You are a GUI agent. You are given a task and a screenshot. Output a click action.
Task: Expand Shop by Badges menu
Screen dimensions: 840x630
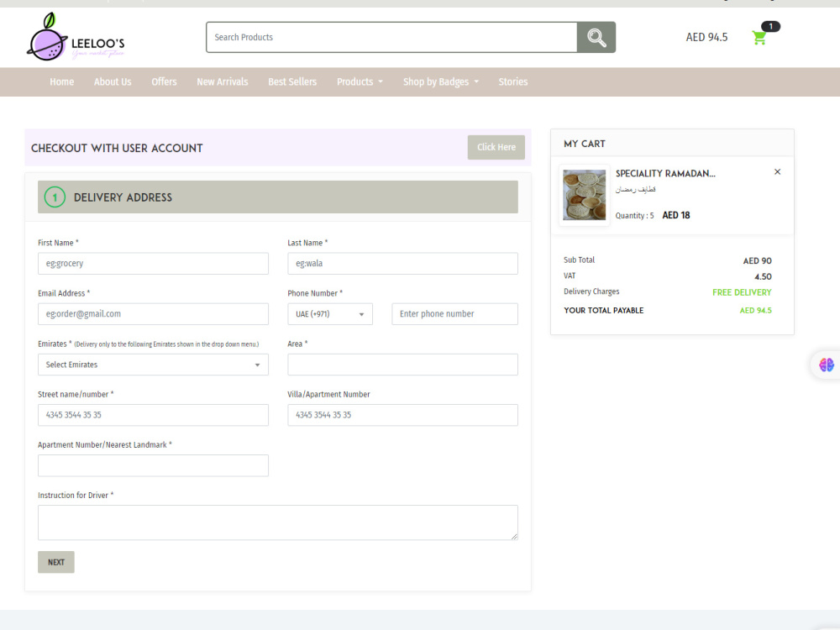441,82
